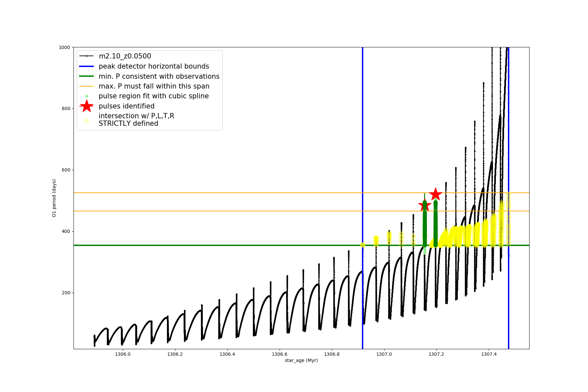Click the red star icon in the legend

[x=87, y=106]
